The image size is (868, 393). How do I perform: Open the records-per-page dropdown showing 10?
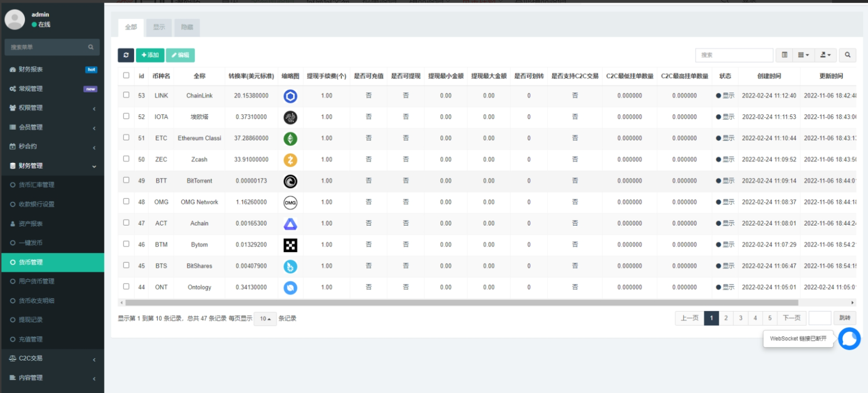tap(265, 319)
